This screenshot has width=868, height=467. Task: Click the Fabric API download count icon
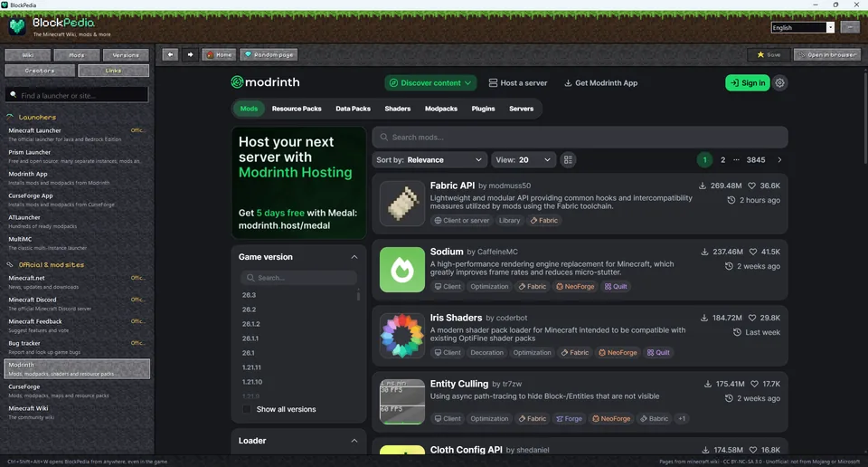click(703, 186)
